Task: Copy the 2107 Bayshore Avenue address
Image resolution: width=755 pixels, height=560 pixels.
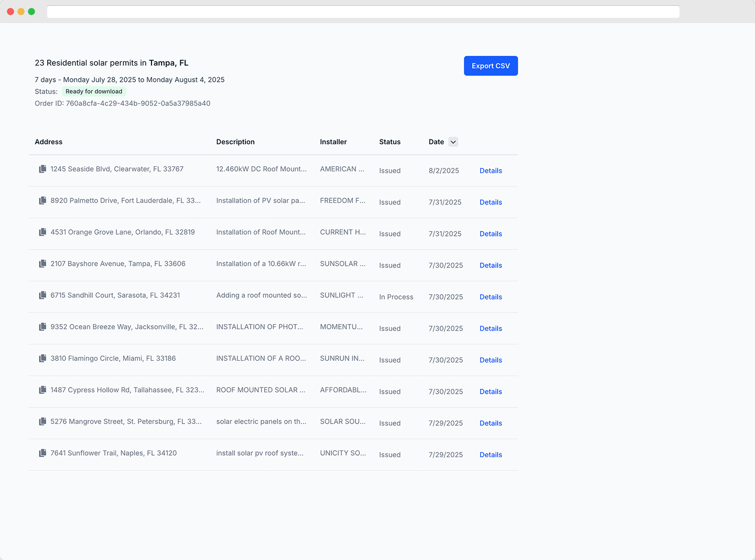Action: tap(42, 264)
